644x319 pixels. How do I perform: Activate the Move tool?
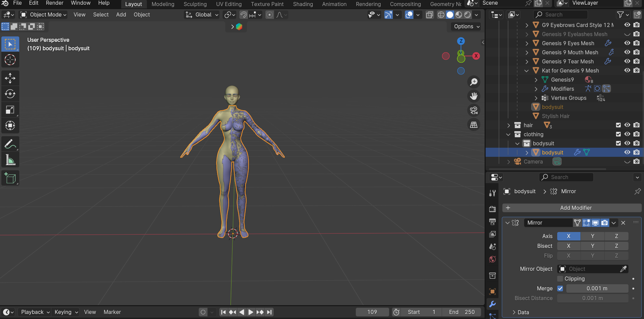(10, 78)
